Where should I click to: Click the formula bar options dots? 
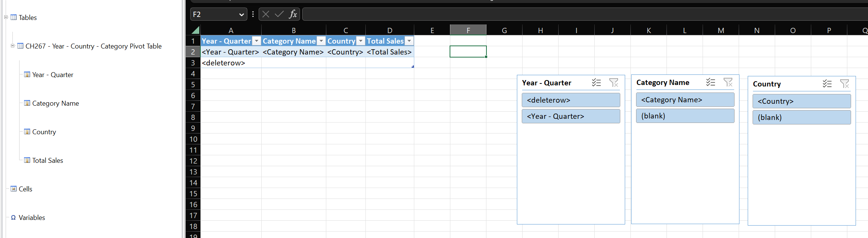coord(253,14)
